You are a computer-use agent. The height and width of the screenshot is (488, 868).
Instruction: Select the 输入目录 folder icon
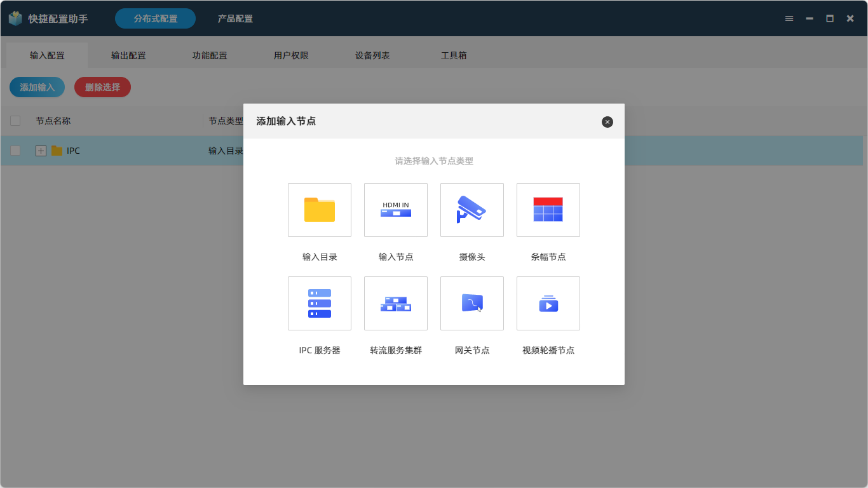point(319,210)
